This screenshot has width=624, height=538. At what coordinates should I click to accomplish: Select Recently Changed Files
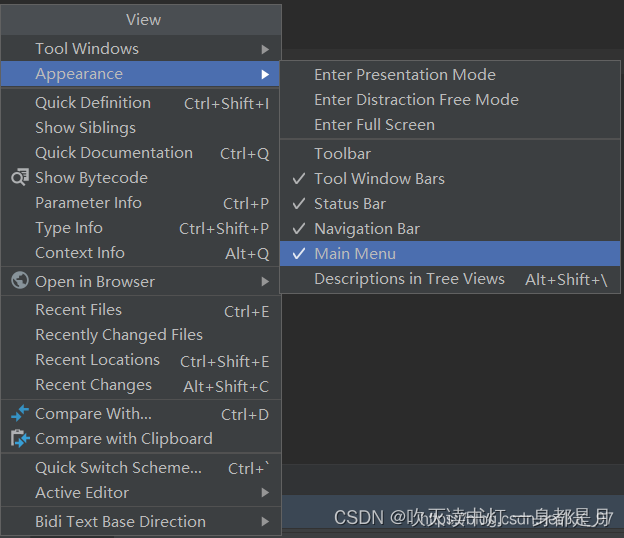(141, 335)
